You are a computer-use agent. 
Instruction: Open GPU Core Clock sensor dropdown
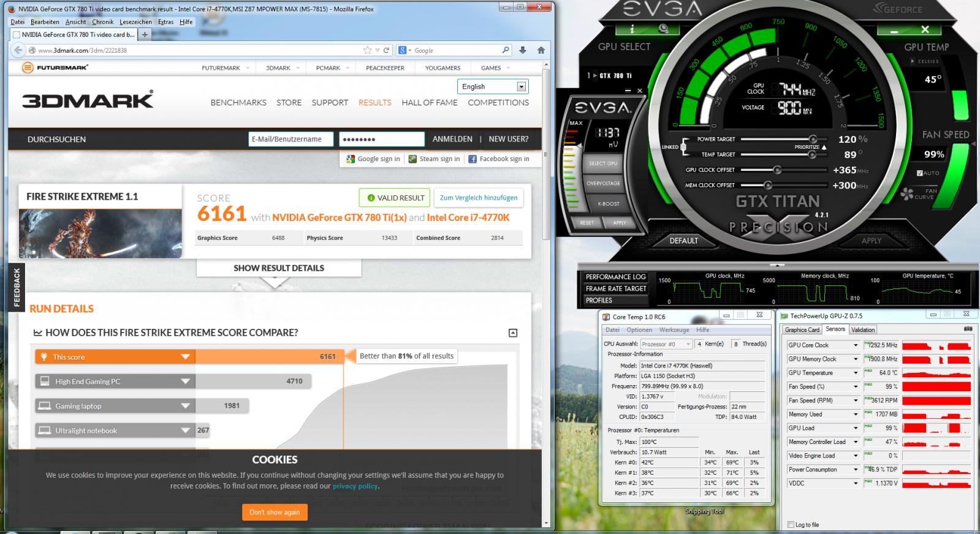856,345
